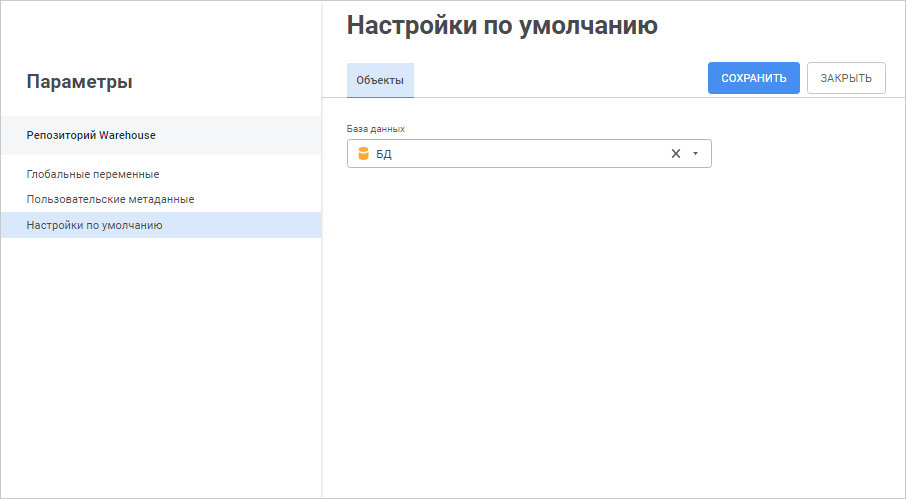The width and height of the screenshot is (906, 499).
Task: Switch to the Объекты tab
Action: (380, 80)
